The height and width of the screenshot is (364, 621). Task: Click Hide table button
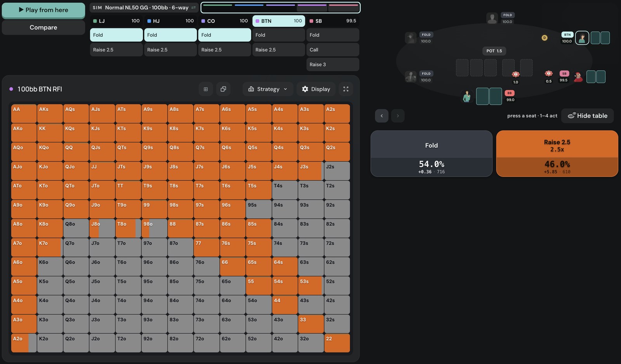click(587, 116)
